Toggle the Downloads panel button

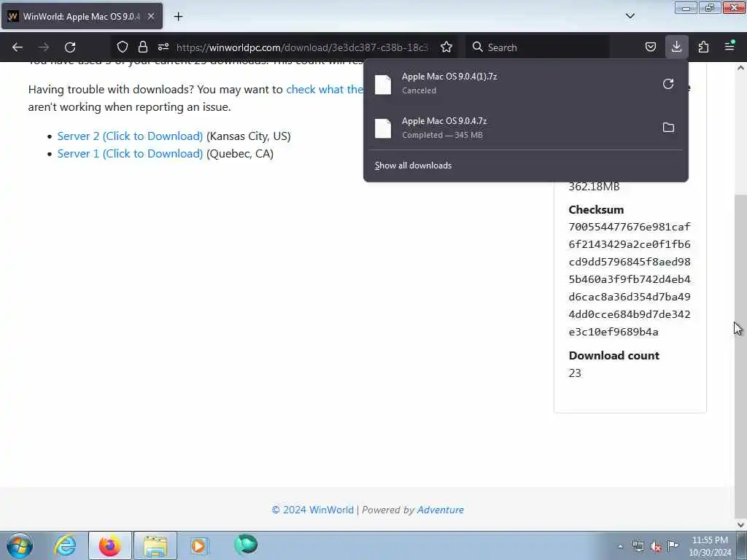click(676, 47)
